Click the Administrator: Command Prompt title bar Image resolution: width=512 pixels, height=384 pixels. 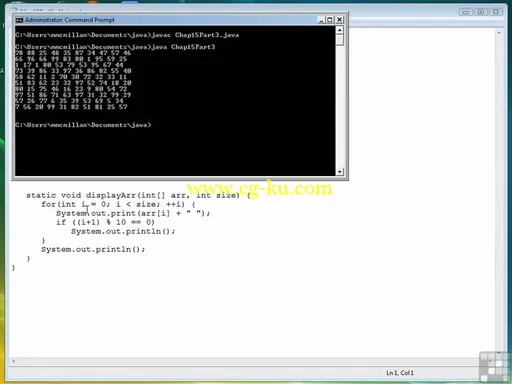click(180, 20)
